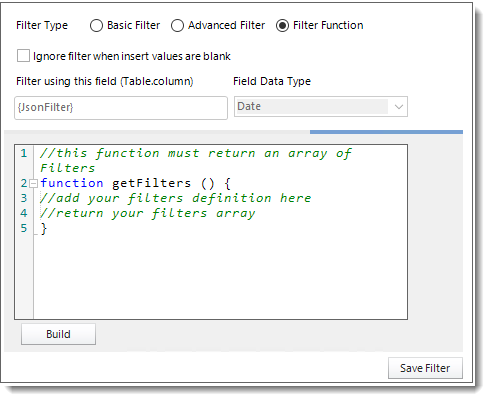Click the blue progress bar above editor
490x401 pixels.
tap(386, 132)
